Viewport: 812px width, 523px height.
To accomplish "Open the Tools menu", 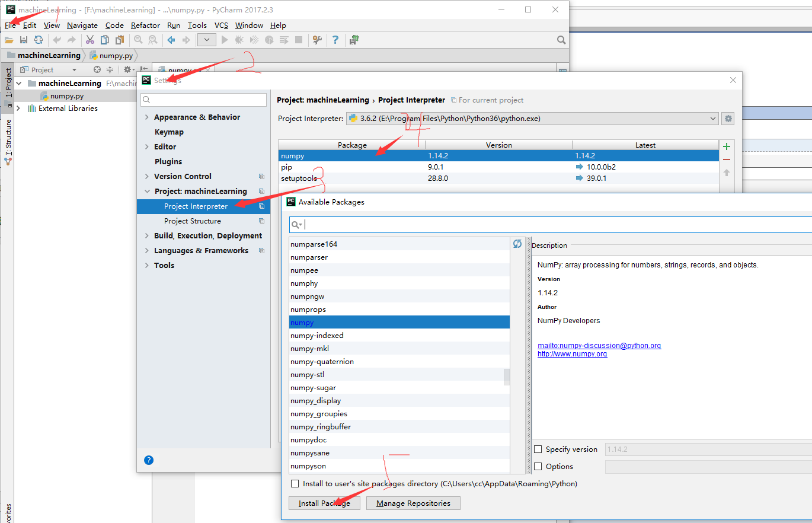I will (x=197, y=25).
